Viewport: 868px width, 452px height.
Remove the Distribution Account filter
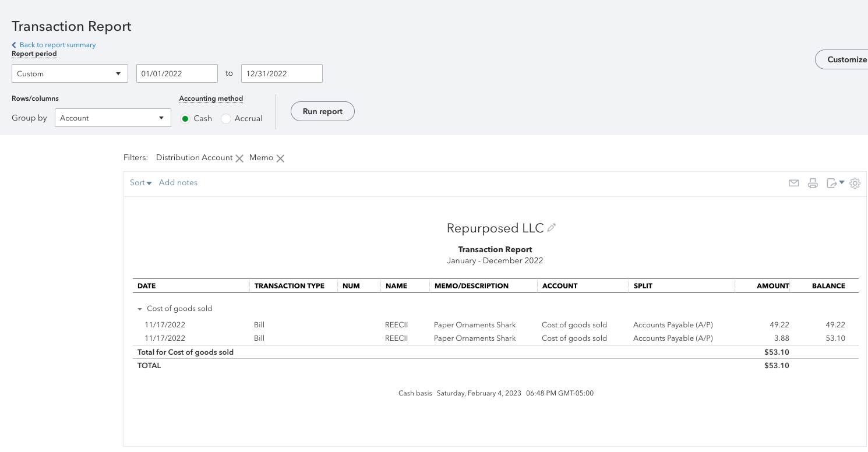click(239, 158)
